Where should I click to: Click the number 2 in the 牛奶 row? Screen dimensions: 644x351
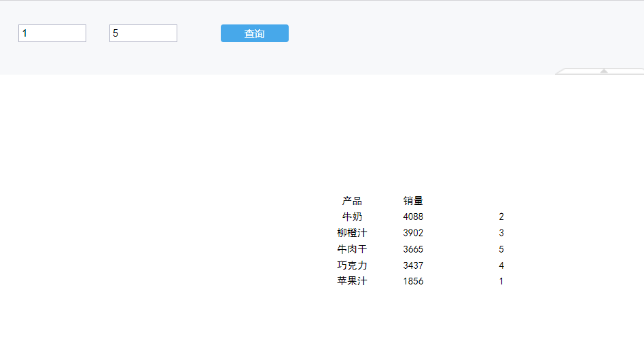(501, 217)
